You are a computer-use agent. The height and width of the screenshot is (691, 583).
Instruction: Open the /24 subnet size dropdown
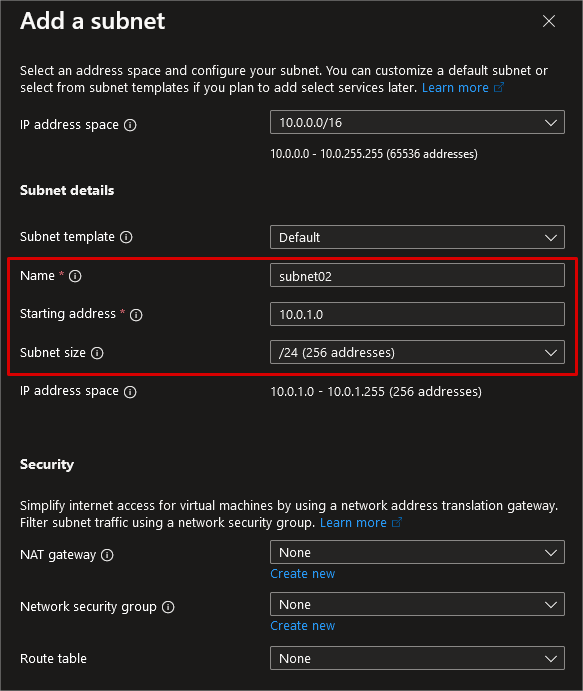point(417,352)
